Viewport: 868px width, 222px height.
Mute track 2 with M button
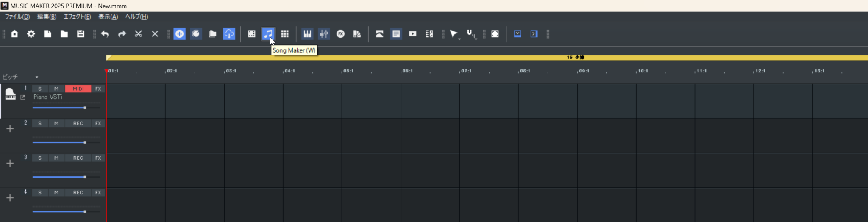(x=56, y=123)
